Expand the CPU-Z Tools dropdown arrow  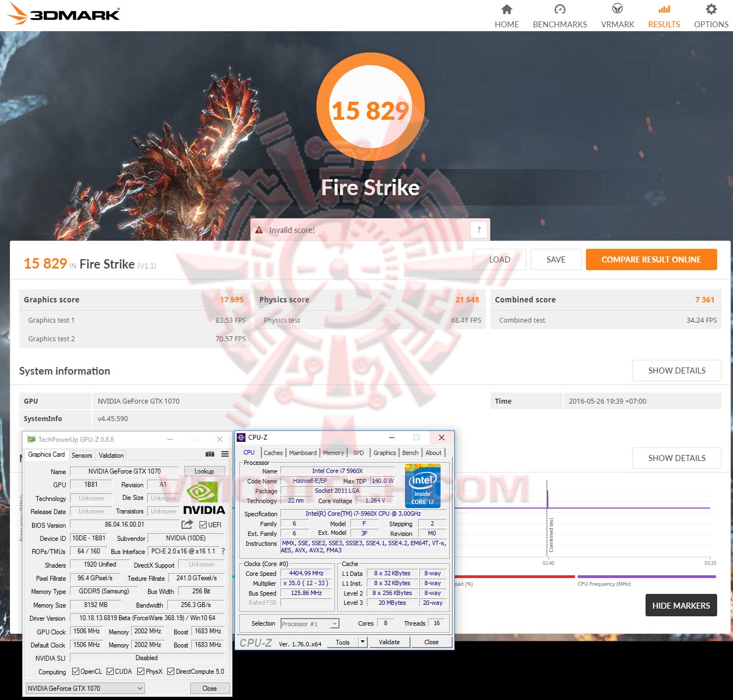362,642
